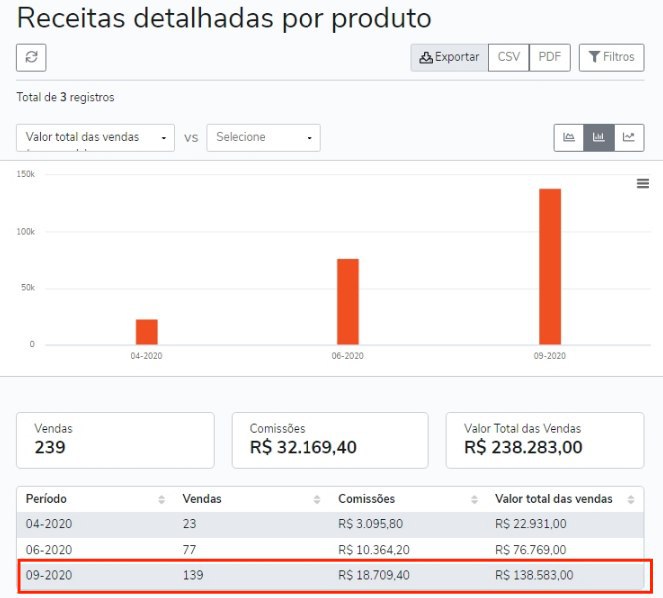
Task: Click the 139 sales count cell
Action: coord(193,575)
